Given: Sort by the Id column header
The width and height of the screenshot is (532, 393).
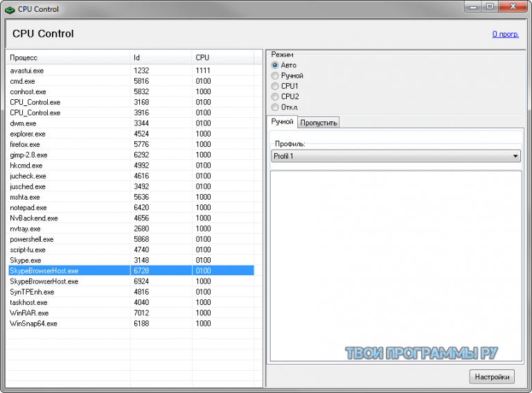Looking at the screenshot, I should 161,58.
